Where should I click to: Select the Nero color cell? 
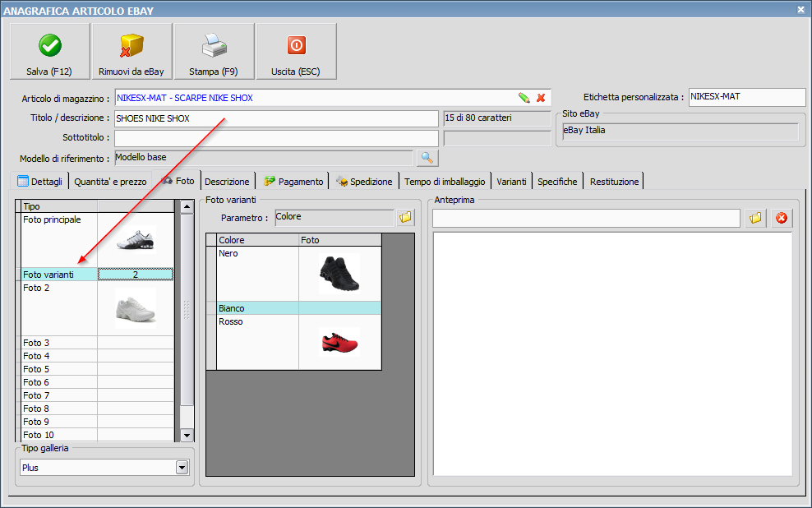click(257, 274)
